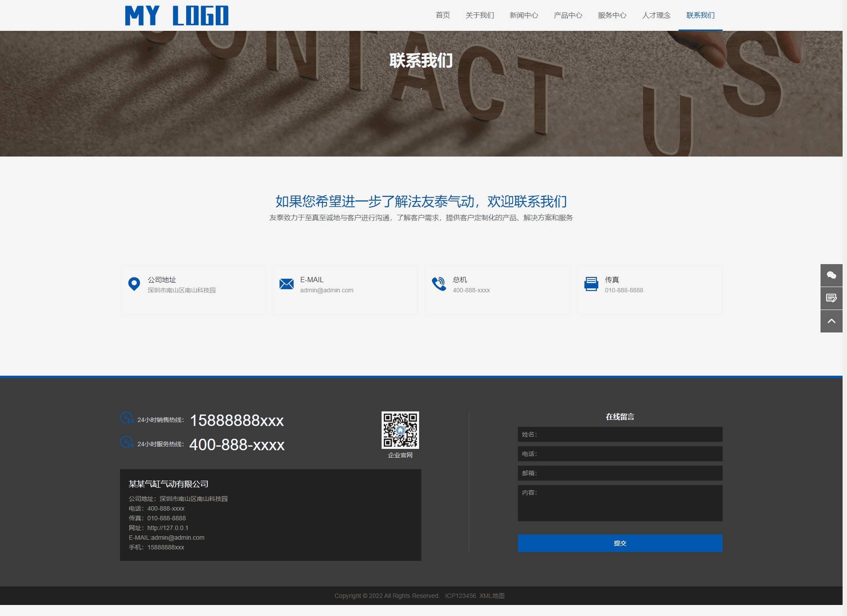Open the 新闻中心 menu item

pyautogui.click(x=524, y=15)
